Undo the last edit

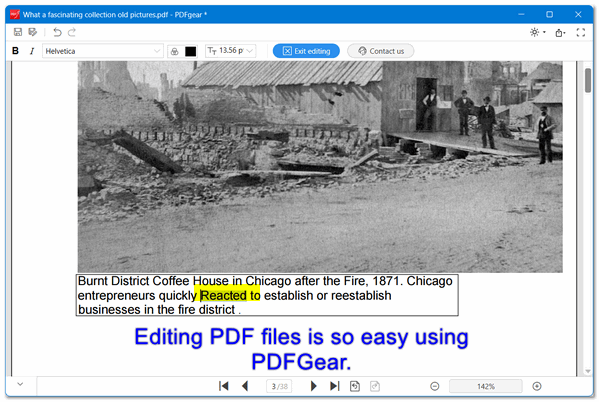tap(57, 32)
